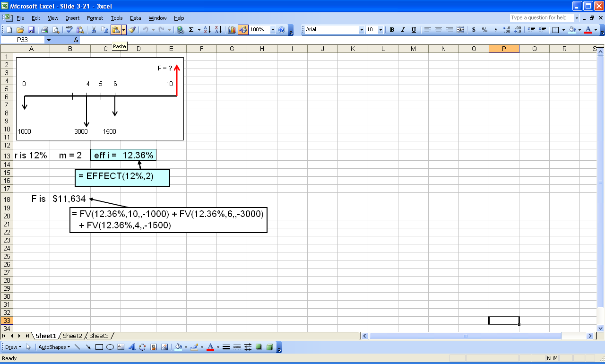Select the Paste toolbar icon
The width and height of the screenshot is (605, 364).
[116, 29]
